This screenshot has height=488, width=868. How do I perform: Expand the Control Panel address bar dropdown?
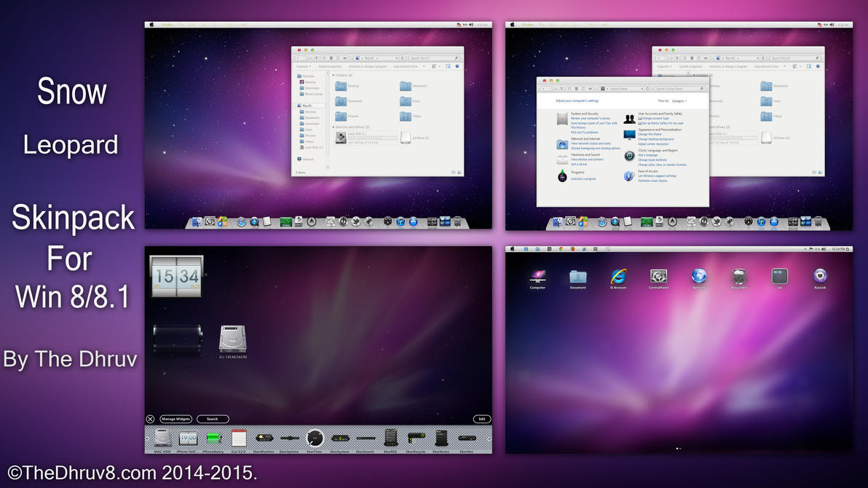[642, 89]
